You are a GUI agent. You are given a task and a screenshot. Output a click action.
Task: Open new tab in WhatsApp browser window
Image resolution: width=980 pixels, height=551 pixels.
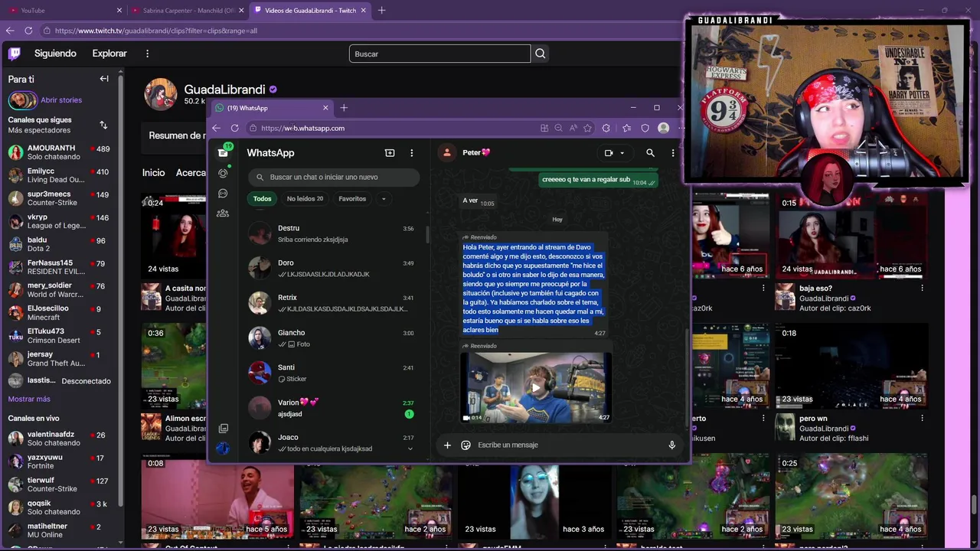344,108
